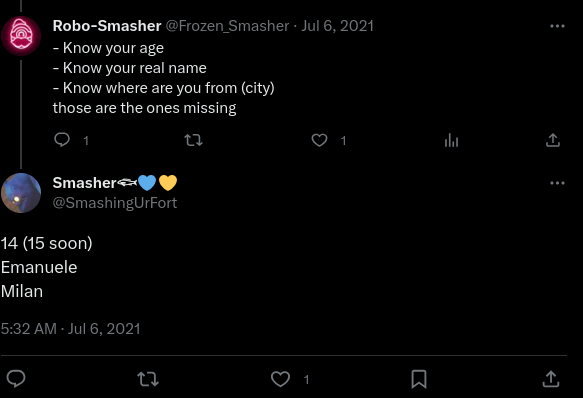Screen dimensions: 583x398
Task: Share Smasher's tweet via the upload icon
Action: (x=551, y=379)
